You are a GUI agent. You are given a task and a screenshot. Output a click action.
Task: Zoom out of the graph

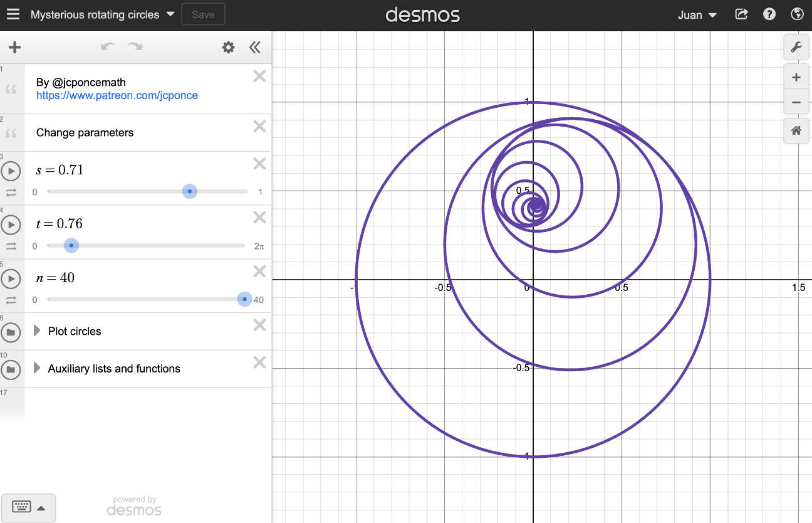796,102
